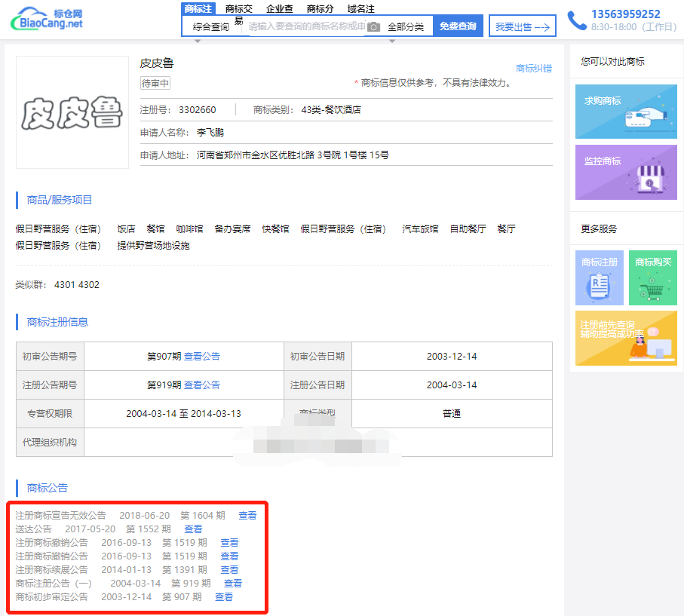Screen dimensions: 684x616
Task: Switch to the 商标注册 top tab
Action: click(198, 9)
